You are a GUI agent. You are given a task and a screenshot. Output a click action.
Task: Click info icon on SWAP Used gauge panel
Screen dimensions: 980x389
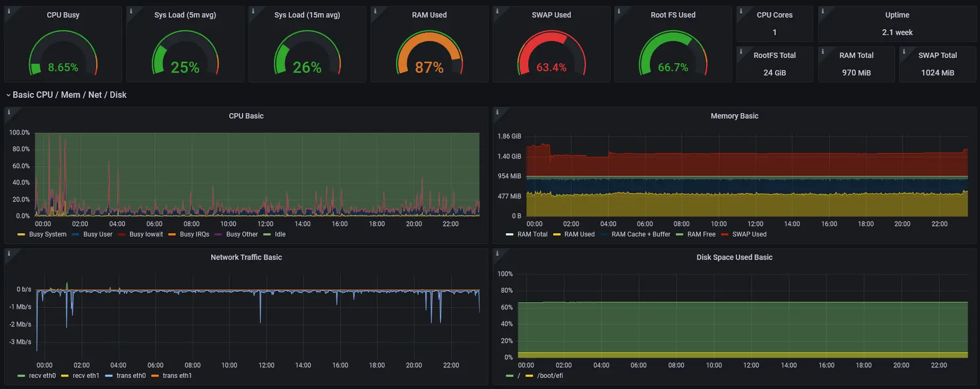click(x=497, y=11)
